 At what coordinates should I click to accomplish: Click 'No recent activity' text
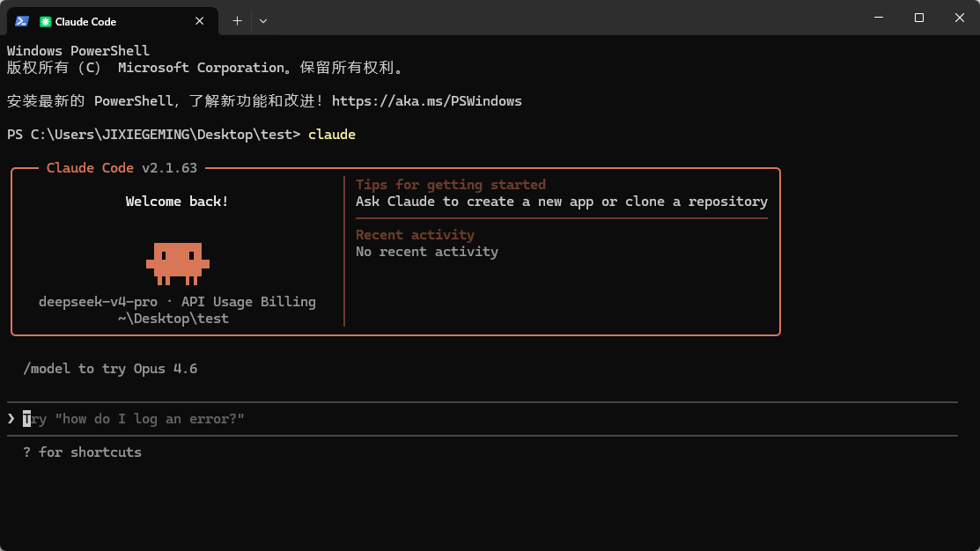pyautogui.click(x=427, y=252)
